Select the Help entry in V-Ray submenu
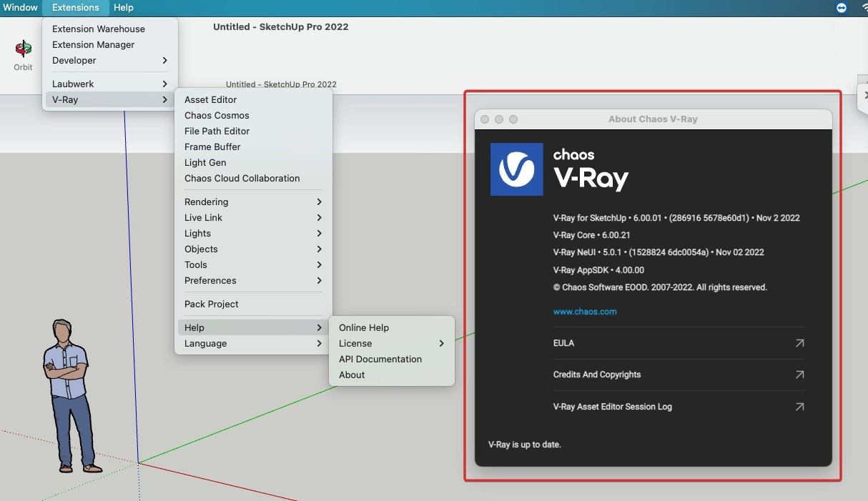868x501 pixels. pos(253,328)
